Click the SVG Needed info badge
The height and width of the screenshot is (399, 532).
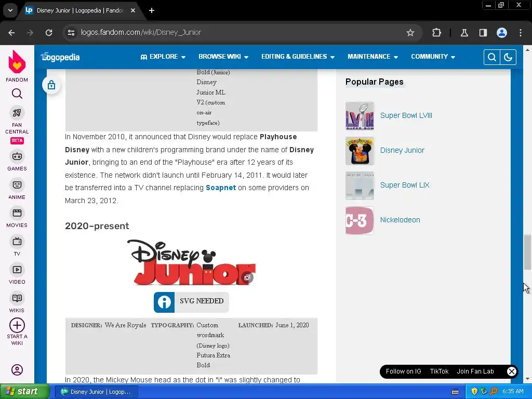(191, 302)
